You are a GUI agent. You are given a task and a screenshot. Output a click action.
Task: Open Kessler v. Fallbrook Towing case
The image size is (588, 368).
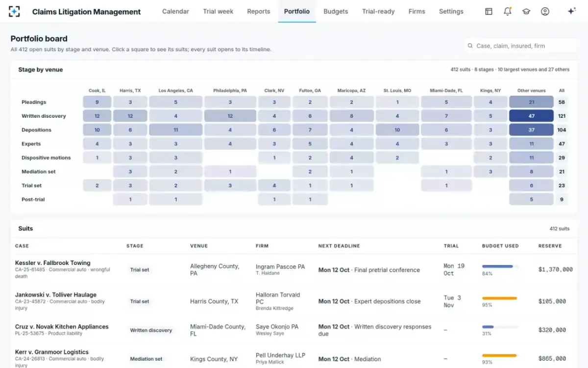pyautogui.click(x=53, y=263)
